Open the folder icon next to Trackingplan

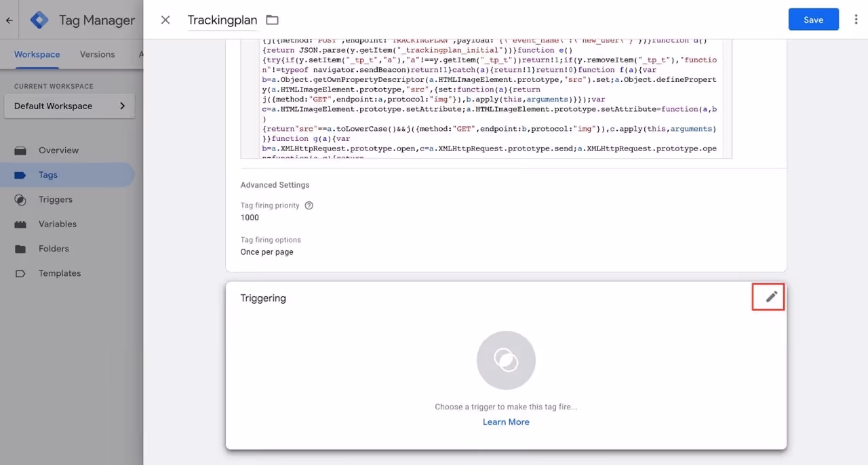[272, 20]
